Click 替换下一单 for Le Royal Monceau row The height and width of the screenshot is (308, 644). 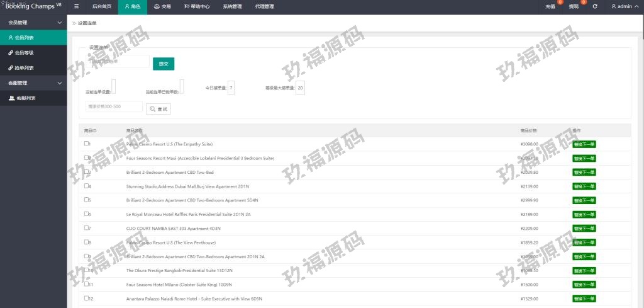click(x=584, y=214)
